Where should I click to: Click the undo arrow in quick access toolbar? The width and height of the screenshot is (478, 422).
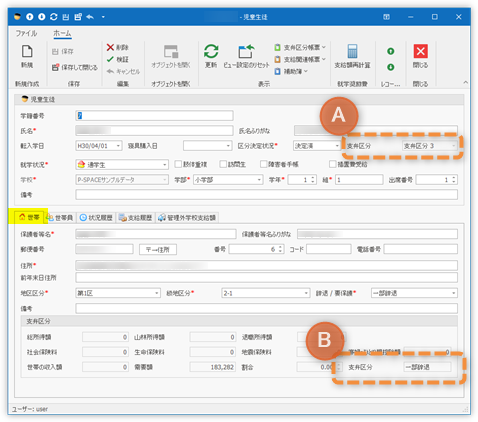tap(90, 17)
